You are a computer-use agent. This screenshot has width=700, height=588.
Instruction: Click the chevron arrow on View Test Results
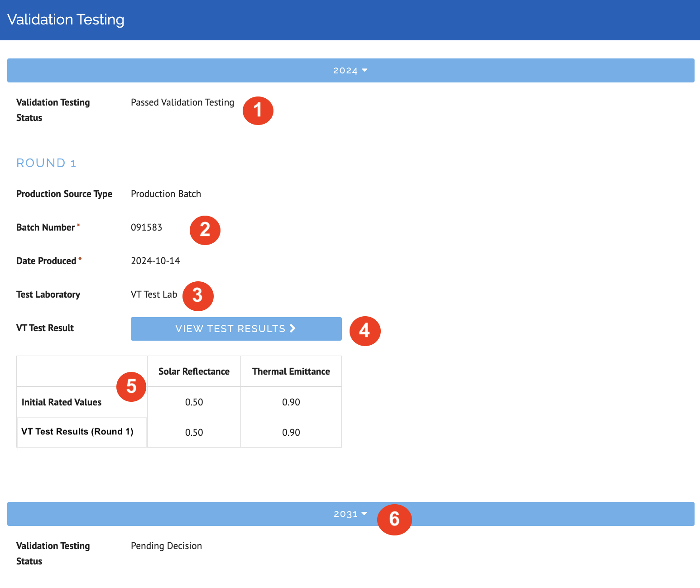pos(292,328)
